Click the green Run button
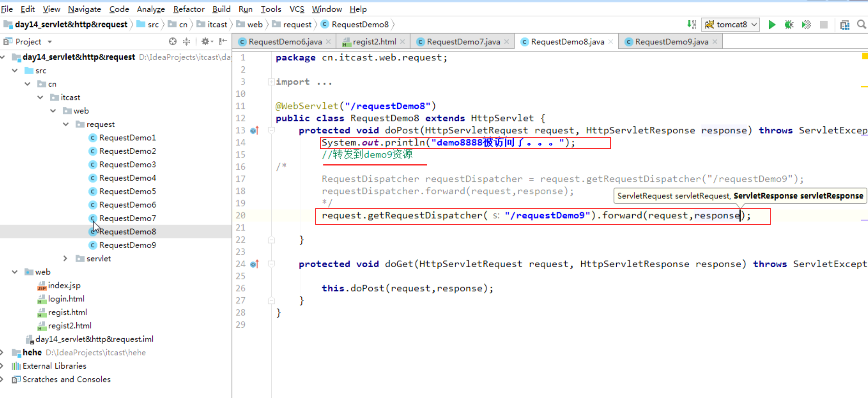Image resolution: width=868 pixels, height=398 pixels. coord(772,25)
